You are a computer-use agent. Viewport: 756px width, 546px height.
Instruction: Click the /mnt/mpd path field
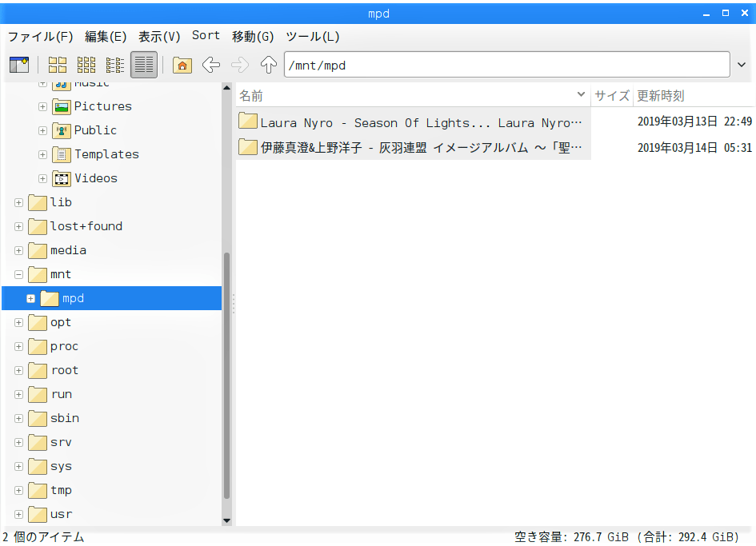pyautogui.click(x=506, y=65)
